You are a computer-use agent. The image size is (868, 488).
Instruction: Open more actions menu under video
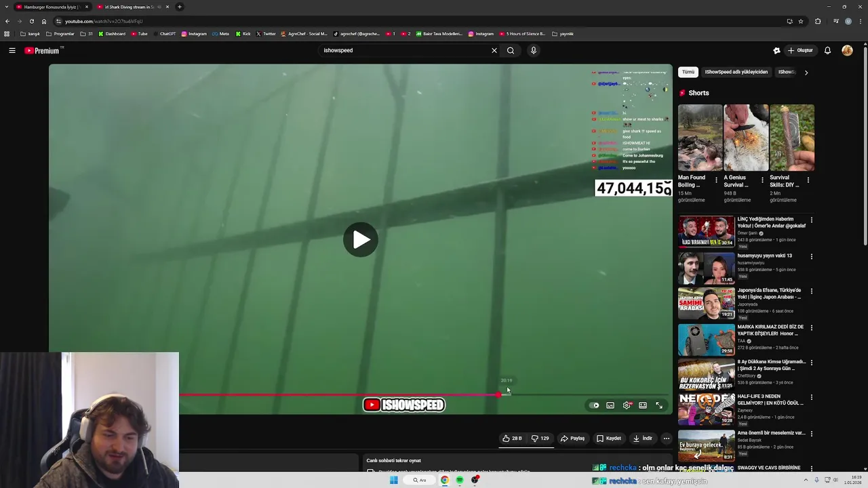(666, 439)
